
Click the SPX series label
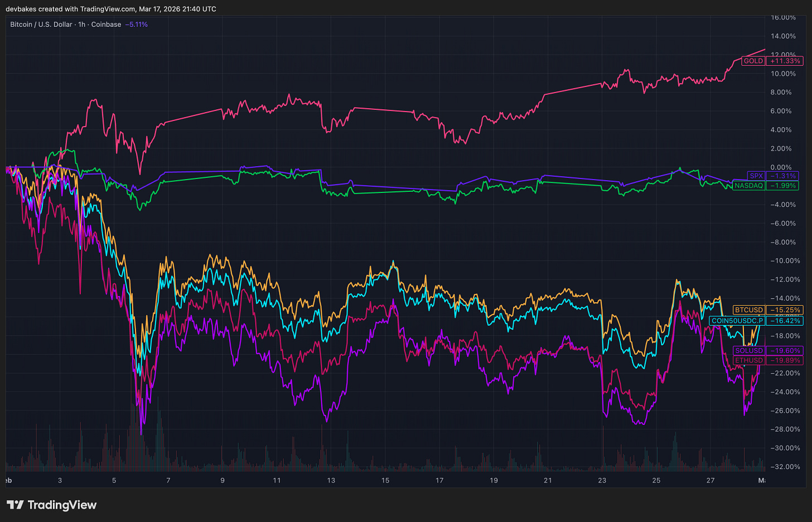[x=756, y=176]
